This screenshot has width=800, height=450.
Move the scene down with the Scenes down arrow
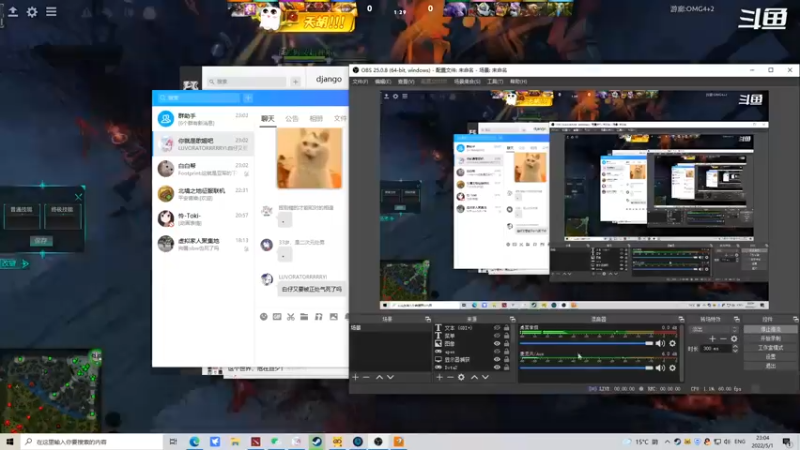point(390,377)
